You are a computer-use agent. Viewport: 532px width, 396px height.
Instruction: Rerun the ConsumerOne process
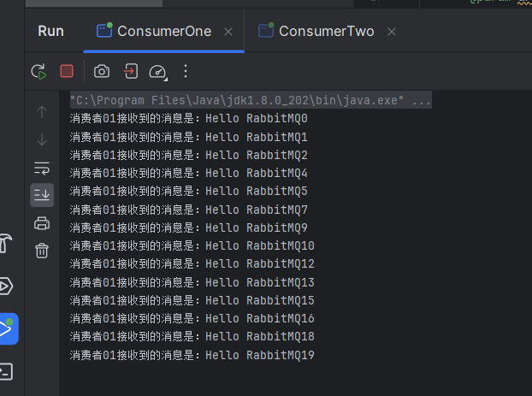(x=38, y=72)
